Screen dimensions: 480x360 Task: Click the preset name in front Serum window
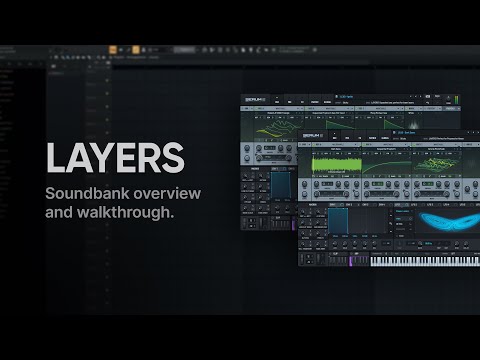point(407,133)
